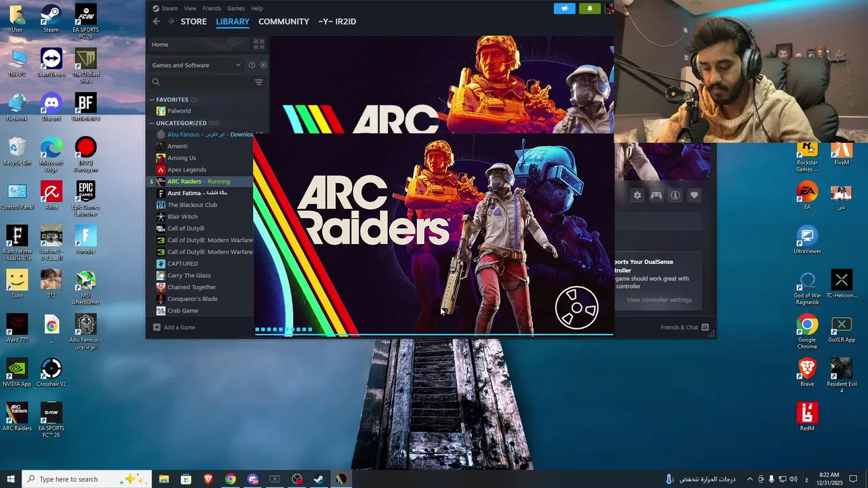Open NVIDIA App desktop shortcut
Image resolution: width=868 pixels, height=488 pixels.
point(17,372)
